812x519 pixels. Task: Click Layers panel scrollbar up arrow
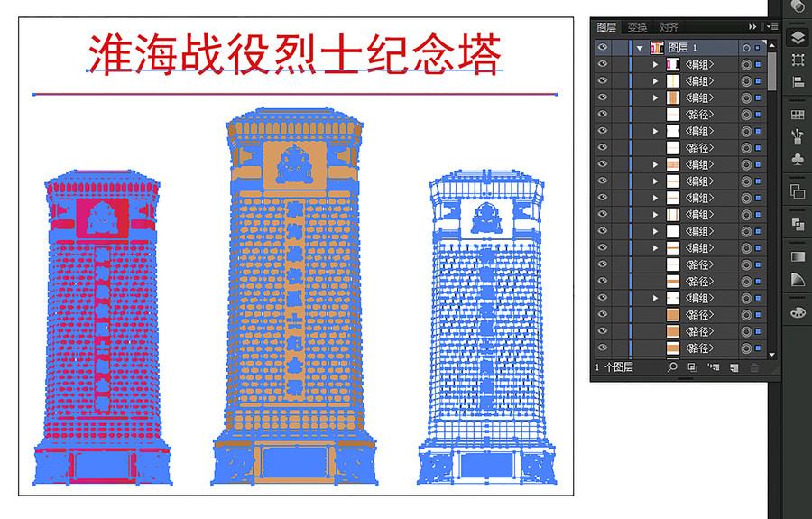point(771,45)
